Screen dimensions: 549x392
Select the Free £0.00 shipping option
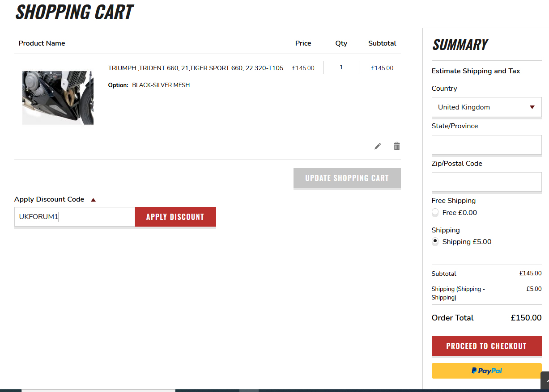435,213
